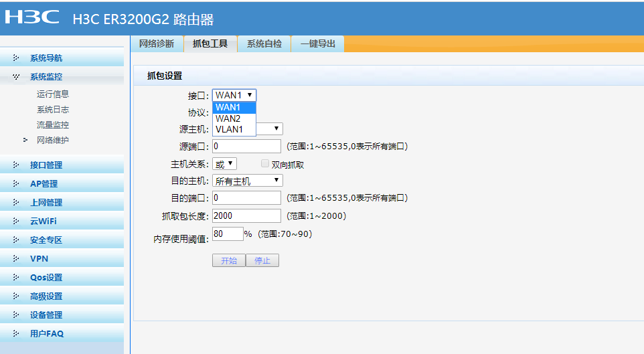Open 设备管理 menu section
Screen dimensions: 644x354
tap(62, 315)
